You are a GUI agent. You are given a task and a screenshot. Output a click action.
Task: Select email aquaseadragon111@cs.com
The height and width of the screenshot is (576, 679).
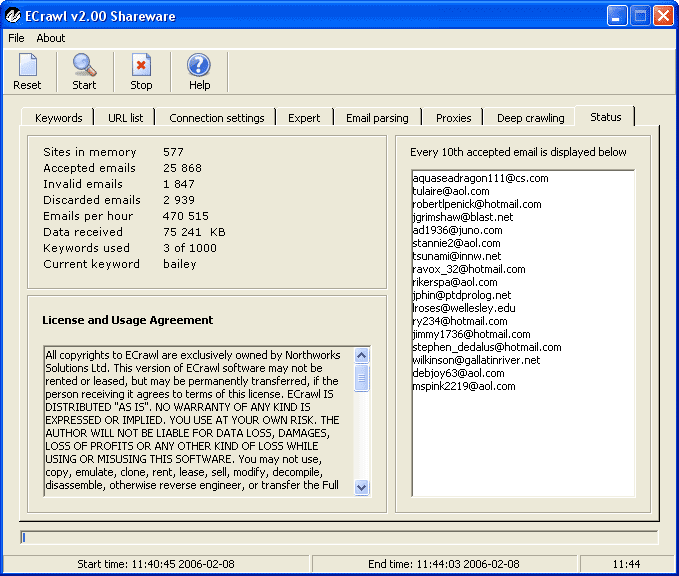click(480, 178)
